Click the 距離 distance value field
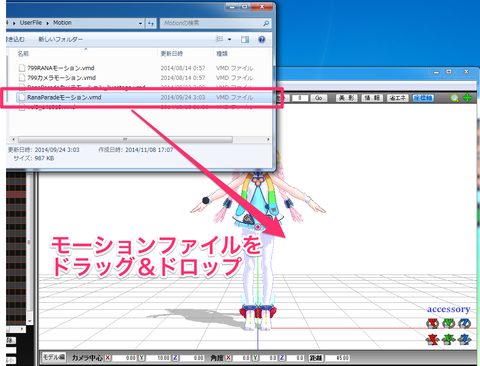This screenshot has height=366, width=480. 338,358
